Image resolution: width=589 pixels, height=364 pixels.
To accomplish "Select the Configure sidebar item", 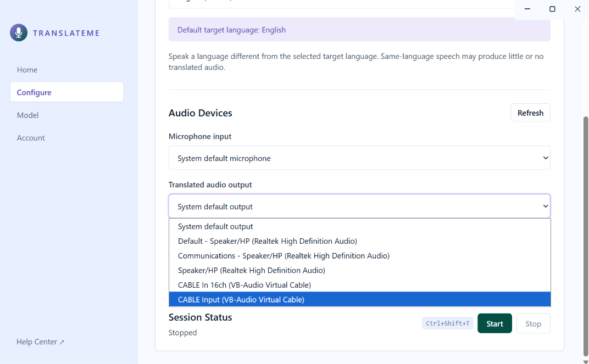I will pyautogui.click(x=67, y=92).
